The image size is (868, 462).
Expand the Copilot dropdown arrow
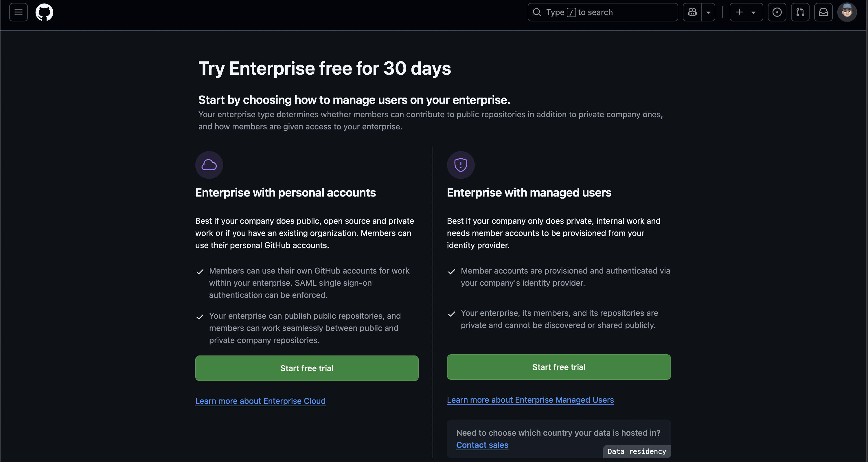point(708,12)
